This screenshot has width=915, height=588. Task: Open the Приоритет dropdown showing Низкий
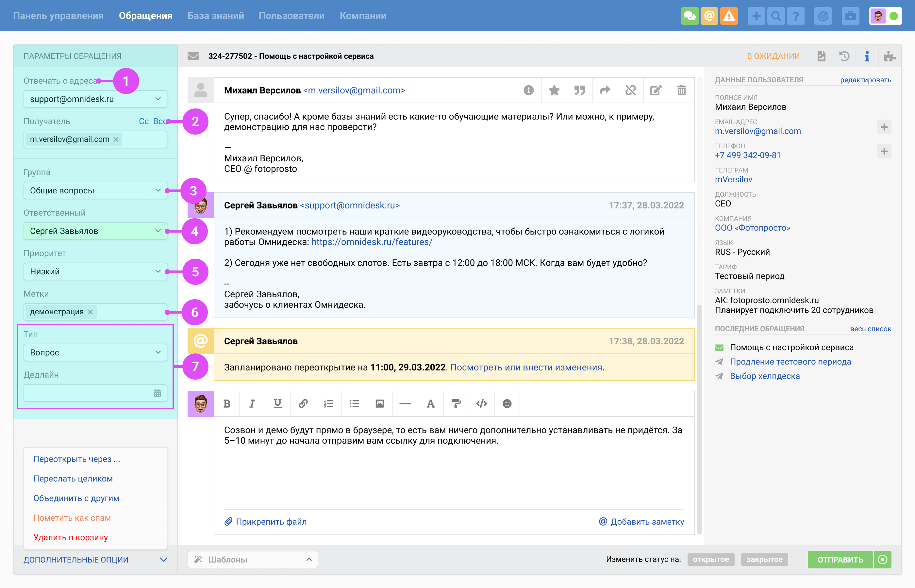[95, 271]
